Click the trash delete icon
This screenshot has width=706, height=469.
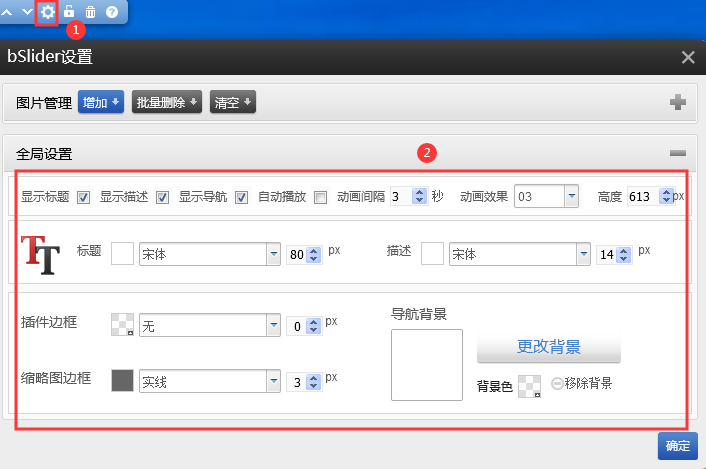click(x=90, y=12)
